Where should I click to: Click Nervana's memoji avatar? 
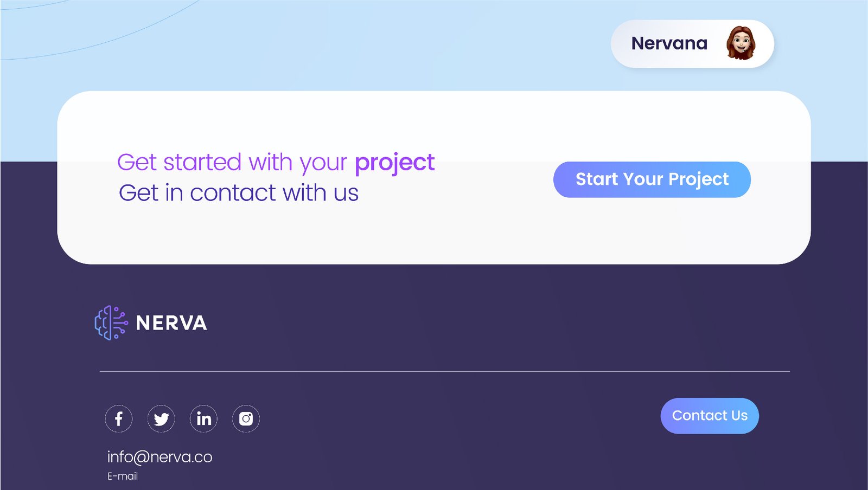click(741, 43)
